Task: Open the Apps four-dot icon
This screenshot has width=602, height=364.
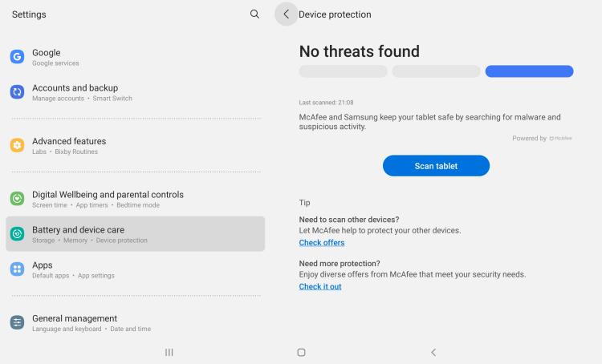Action: click(x=17, y=269)
